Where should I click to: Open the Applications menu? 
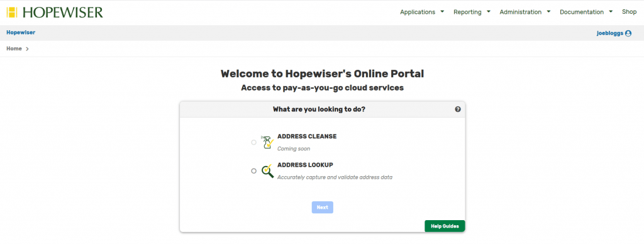(x=418, y=12)
